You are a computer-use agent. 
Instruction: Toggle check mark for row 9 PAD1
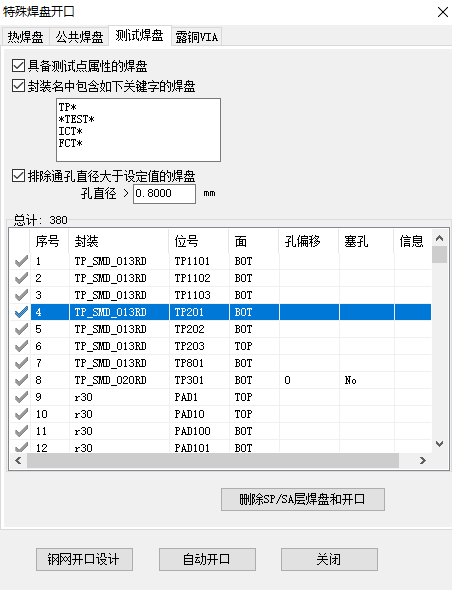pos(21,397)
